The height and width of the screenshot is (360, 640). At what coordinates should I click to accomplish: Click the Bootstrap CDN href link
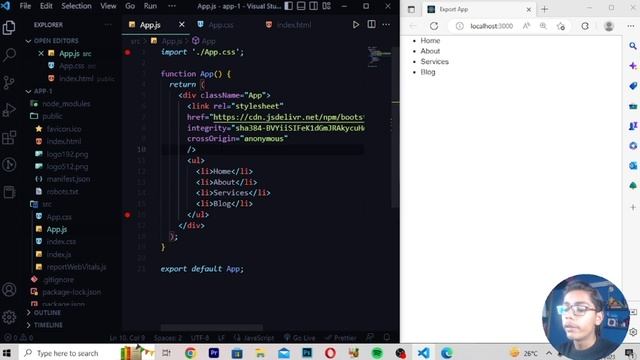(x=288, y=117)
